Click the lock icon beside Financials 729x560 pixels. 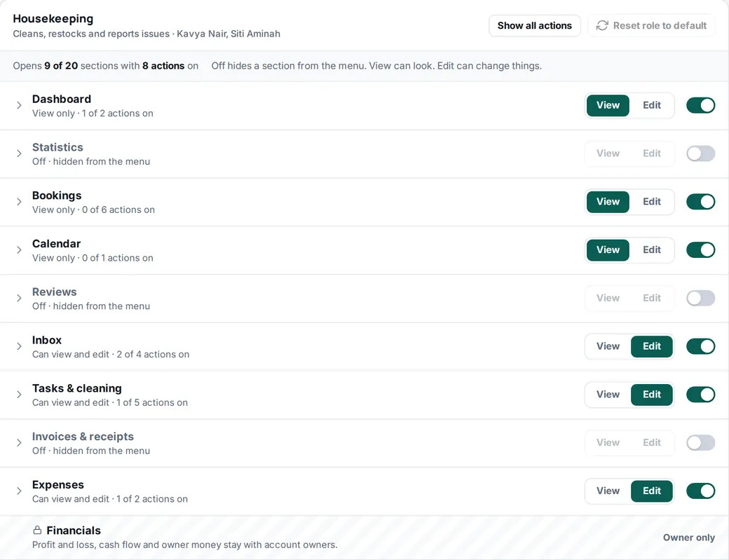pyautogui.click(x=37, y=531)
